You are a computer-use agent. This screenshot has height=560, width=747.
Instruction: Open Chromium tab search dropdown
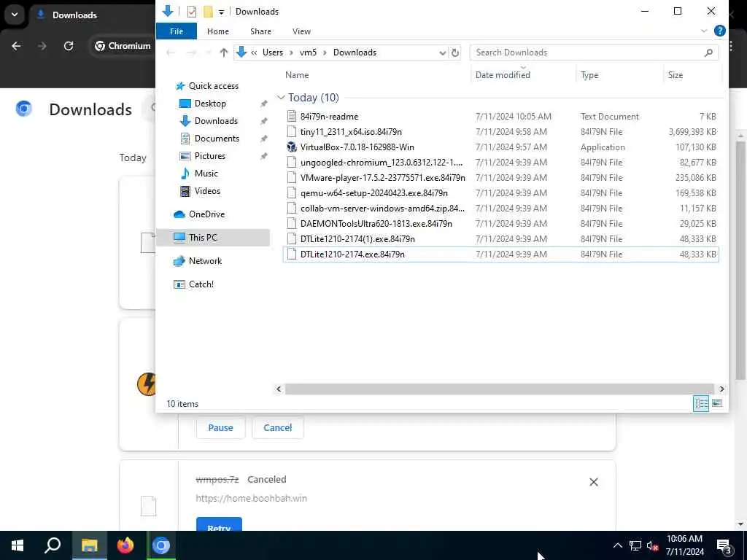(15, 15)
